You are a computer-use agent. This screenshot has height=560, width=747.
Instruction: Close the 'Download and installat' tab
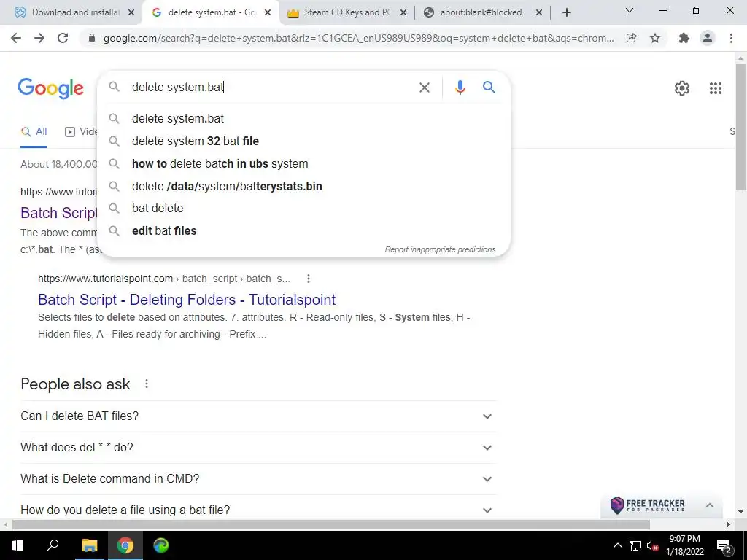(x=131, y=13)
